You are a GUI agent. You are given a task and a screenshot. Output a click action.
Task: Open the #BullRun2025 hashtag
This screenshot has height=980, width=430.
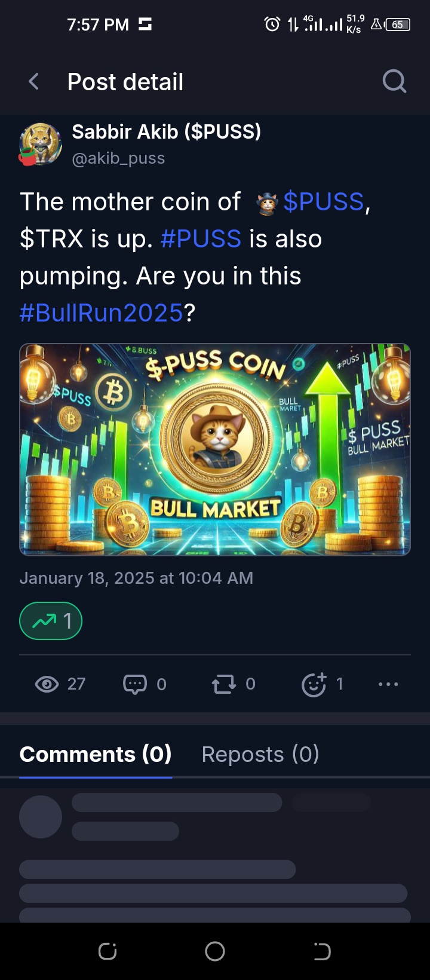101,313
